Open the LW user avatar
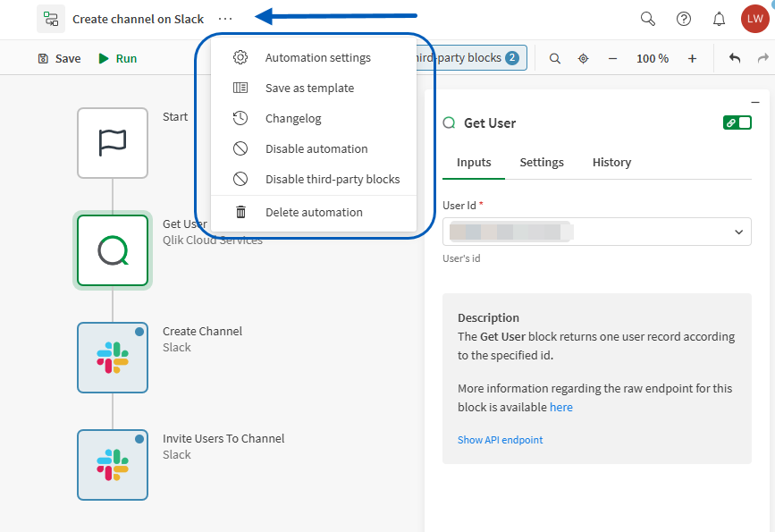 tap(754, 19)
